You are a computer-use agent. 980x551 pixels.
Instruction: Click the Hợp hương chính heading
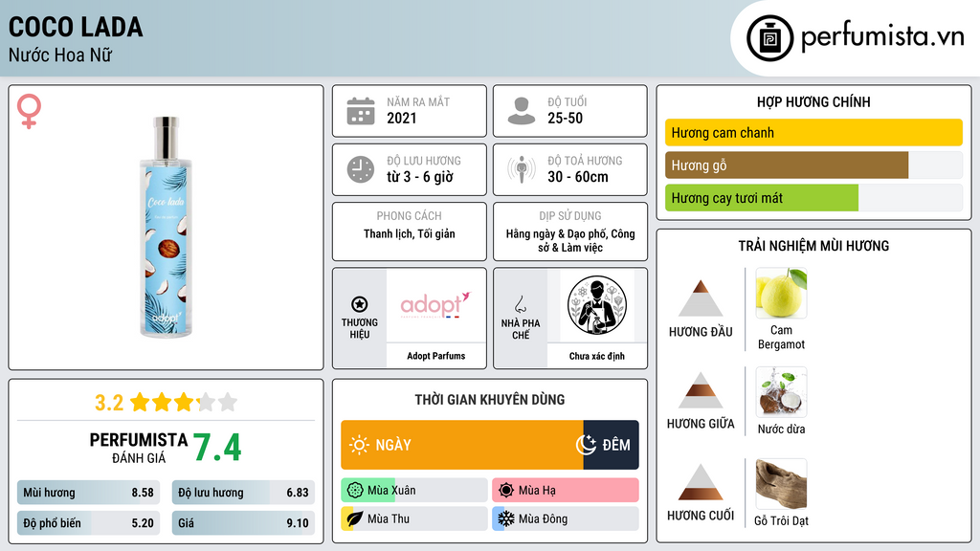(x=813, y=101)
